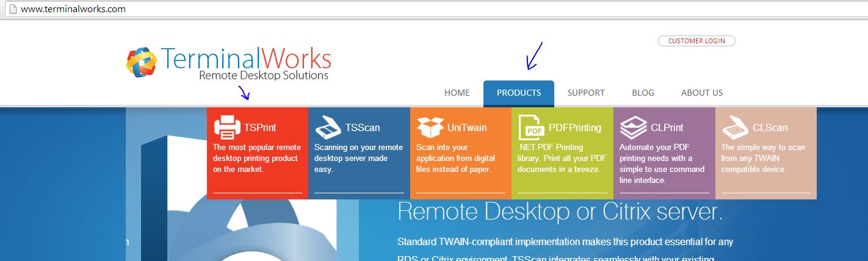Click the TSScan scanner icon
Screen dimensions: 868x261
click(328, 127)
